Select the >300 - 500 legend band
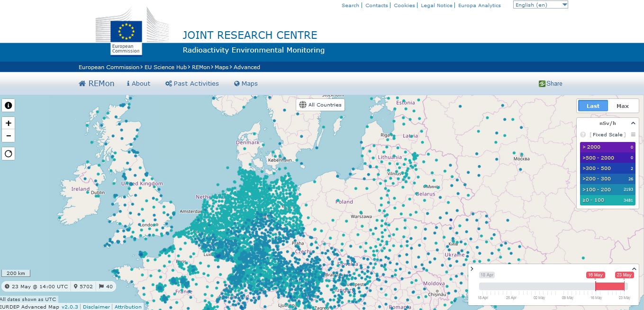The height and width of the screenshot is (310, 644). tap(608, 168)
